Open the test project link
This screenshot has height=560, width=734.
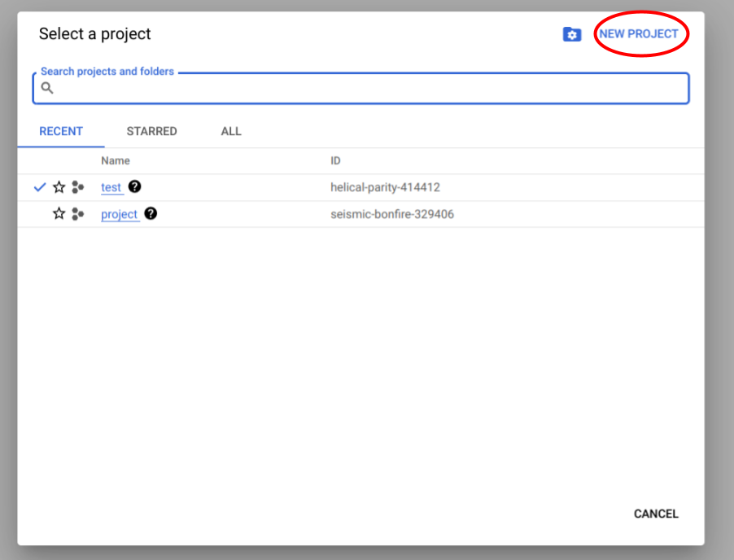coord(111,187)
